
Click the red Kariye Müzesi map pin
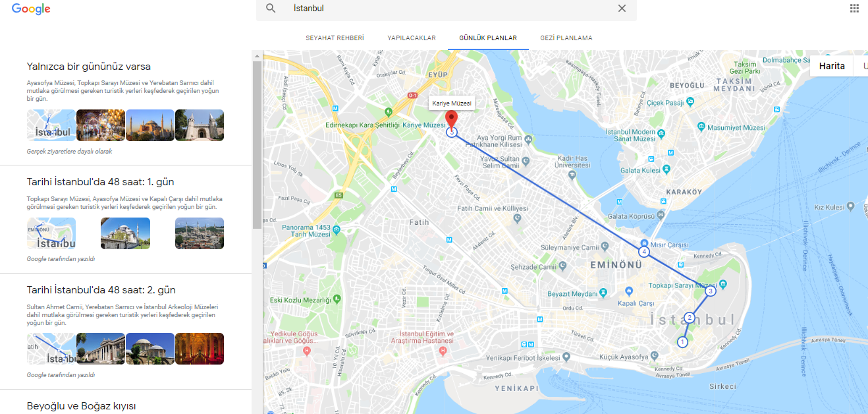point(451,119)
